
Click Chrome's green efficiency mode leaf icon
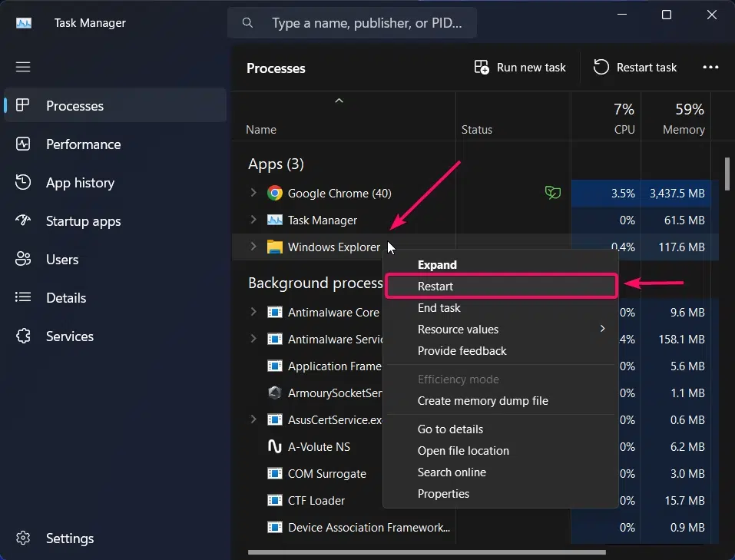click(x=553, y=192)
